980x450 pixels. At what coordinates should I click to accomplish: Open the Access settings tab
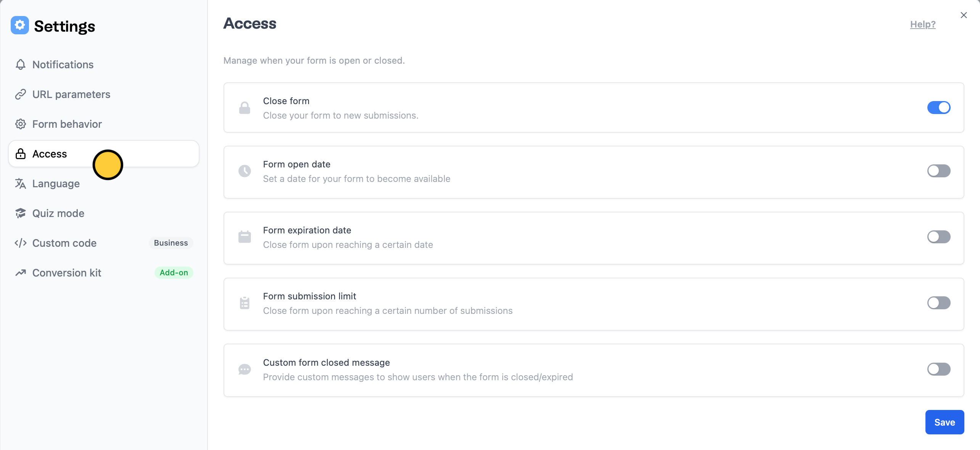[x=104, y=154]
